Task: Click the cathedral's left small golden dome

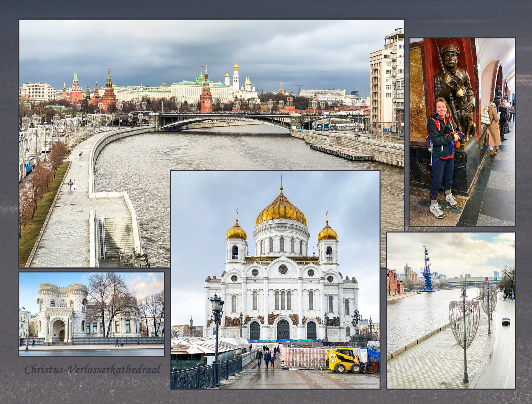Action: 236,232
